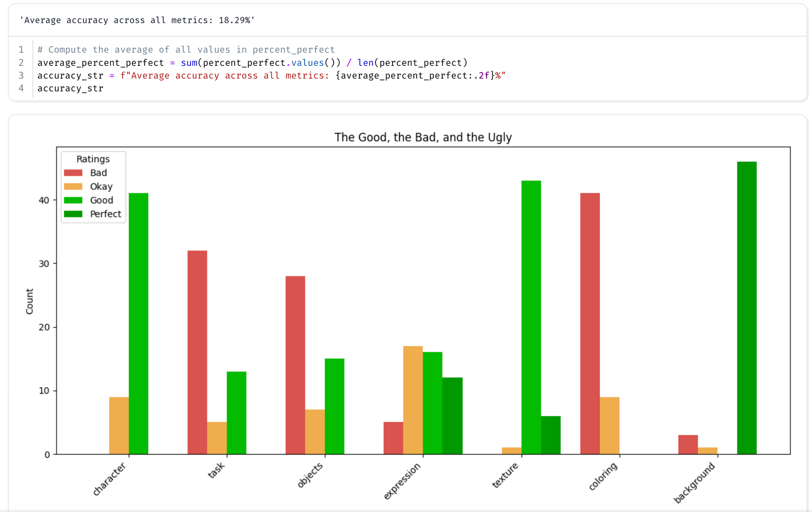Click the red coloring Bad bar
The width and height of the screenshot is (812, 512).
point(590,323)
